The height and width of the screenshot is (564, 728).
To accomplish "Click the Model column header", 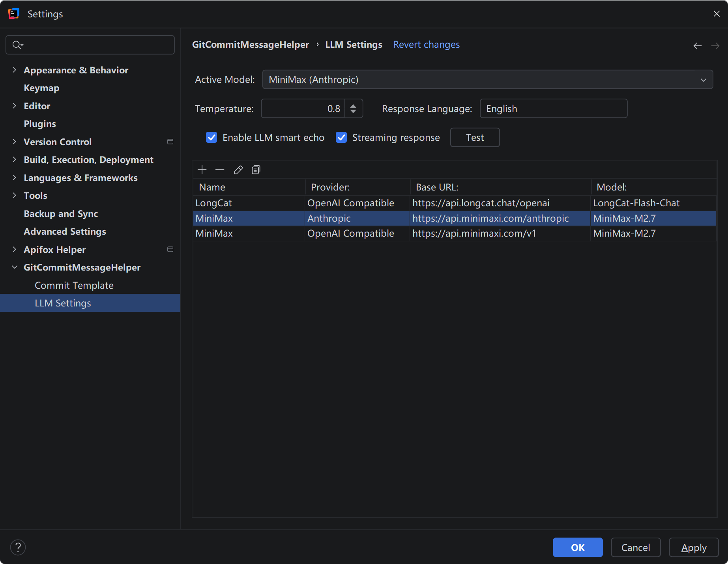I will click(x=654, y=187).
